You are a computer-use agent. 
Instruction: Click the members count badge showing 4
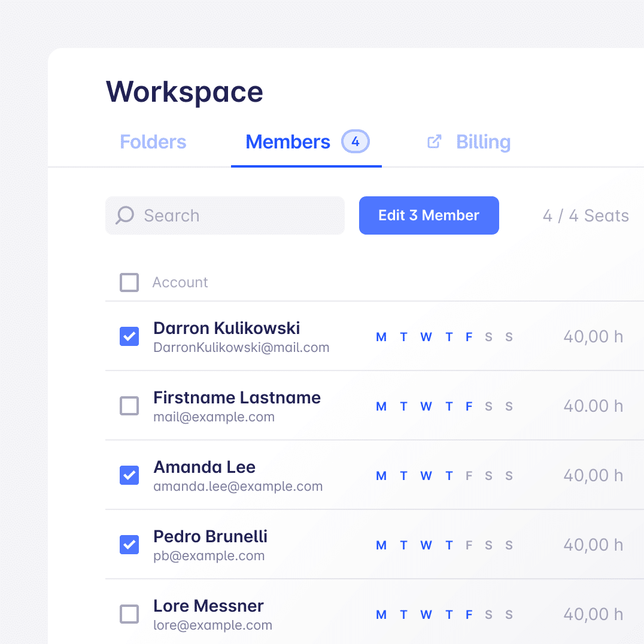pos(356,142)
